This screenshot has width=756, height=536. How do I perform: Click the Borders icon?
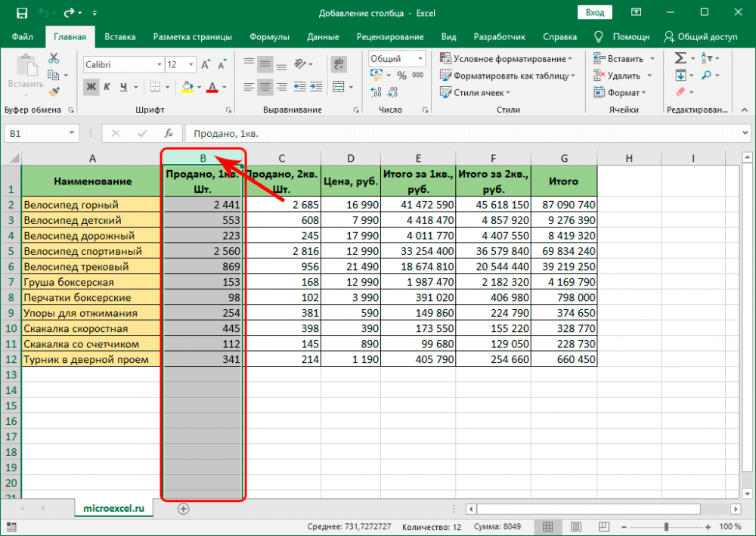coord(155,87)
